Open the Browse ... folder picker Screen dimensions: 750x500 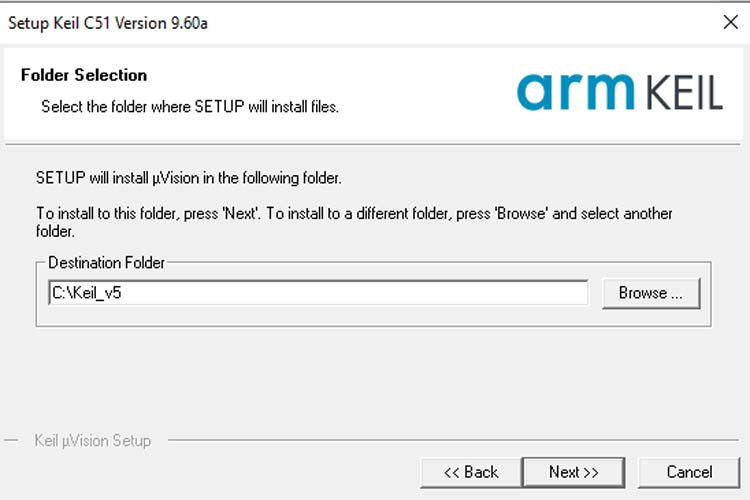click(650, 293)
